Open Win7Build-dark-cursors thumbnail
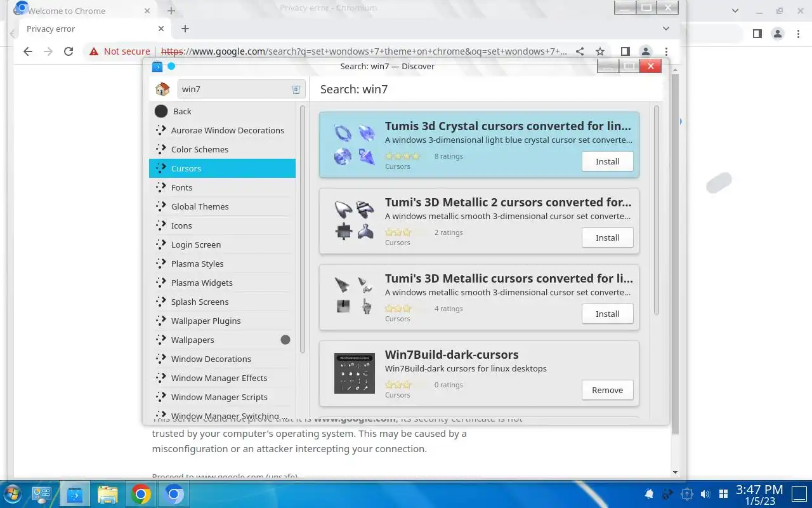 (x=355, y=373)
